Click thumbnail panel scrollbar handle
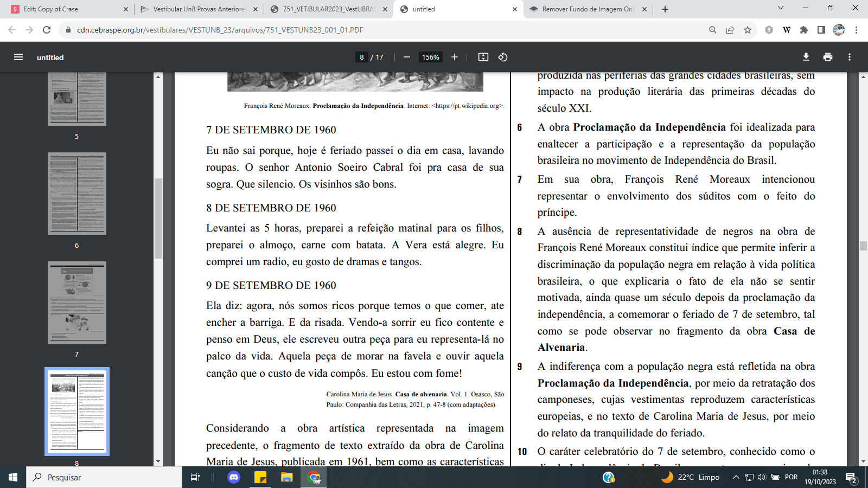This screenshot has width=868, height=488. click(158, 218)
